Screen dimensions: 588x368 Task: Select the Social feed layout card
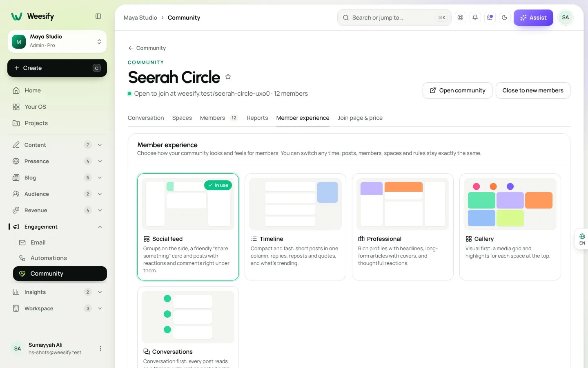pyautogui.click(x=188, y=227)
